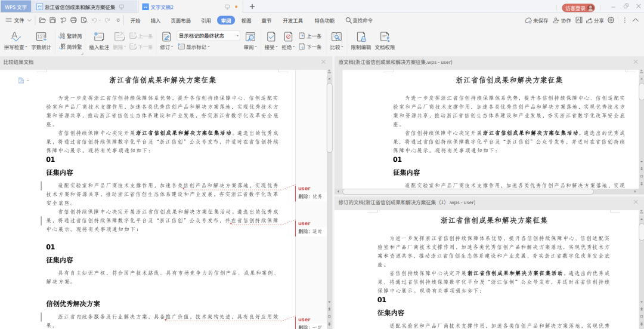
Task: Click the 协作 collaboration button
Action: coord(562,20)
